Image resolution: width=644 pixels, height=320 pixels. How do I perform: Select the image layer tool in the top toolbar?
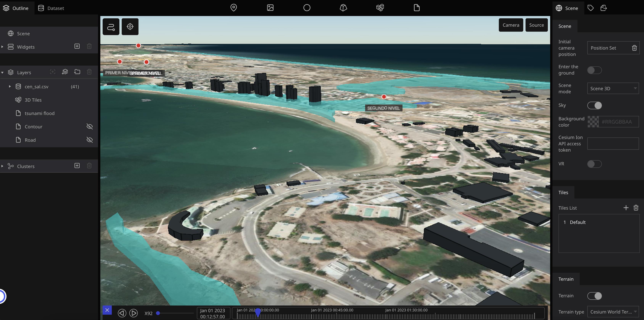tap(270, 8)
